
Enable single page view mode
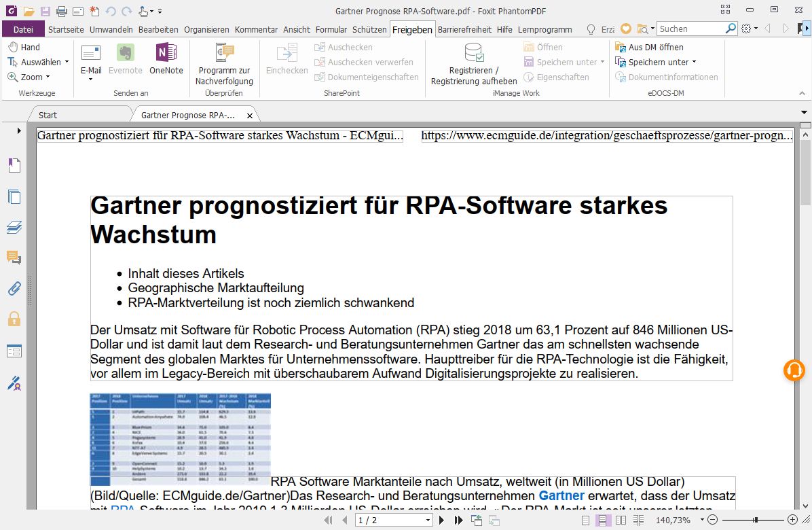585,520
